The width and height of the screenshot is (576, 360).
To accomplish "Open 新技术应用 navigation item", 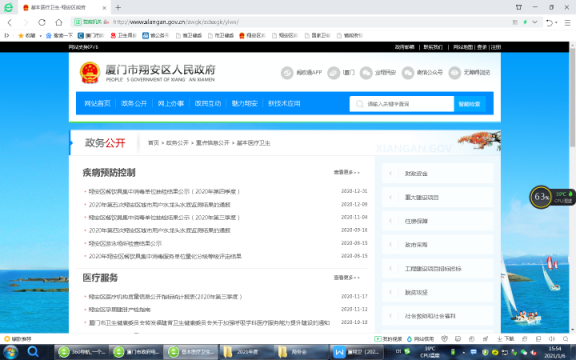I will tap(284, 104).
